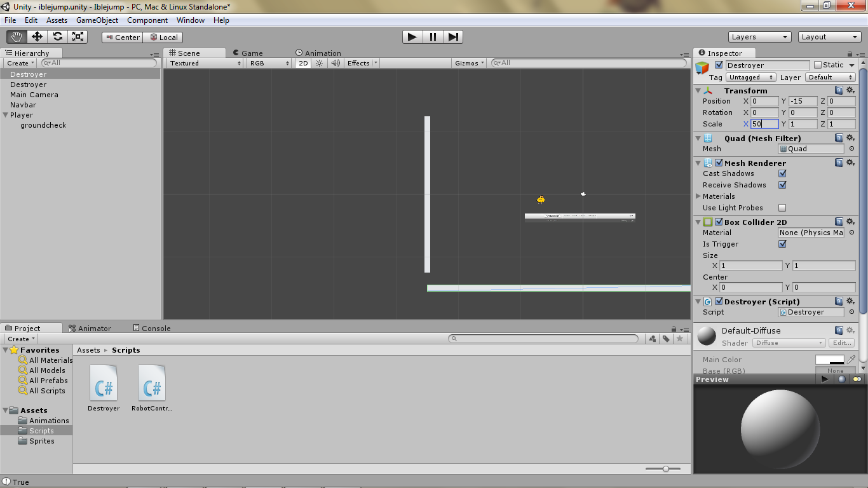Image resolution: width=868 pixels, height=488 pixels.
Task: Toggle Is Trigger on Box Collider 2D
Action: tap(783, 243)
